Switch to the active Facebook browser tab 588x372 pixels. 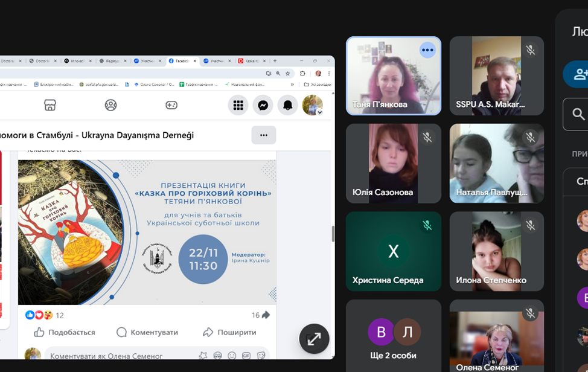click(x=182, y=61)
